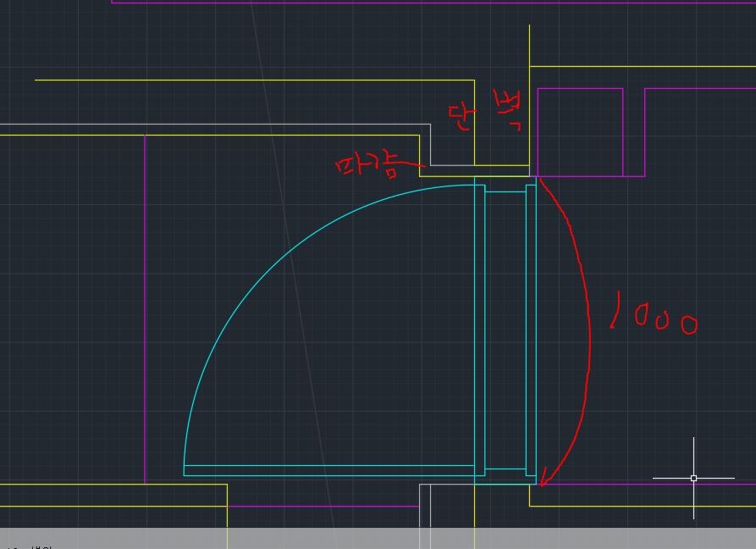The image size is (756, 549).
Task: Select the open door leaf rectangle
Action: tap(330, 470)
